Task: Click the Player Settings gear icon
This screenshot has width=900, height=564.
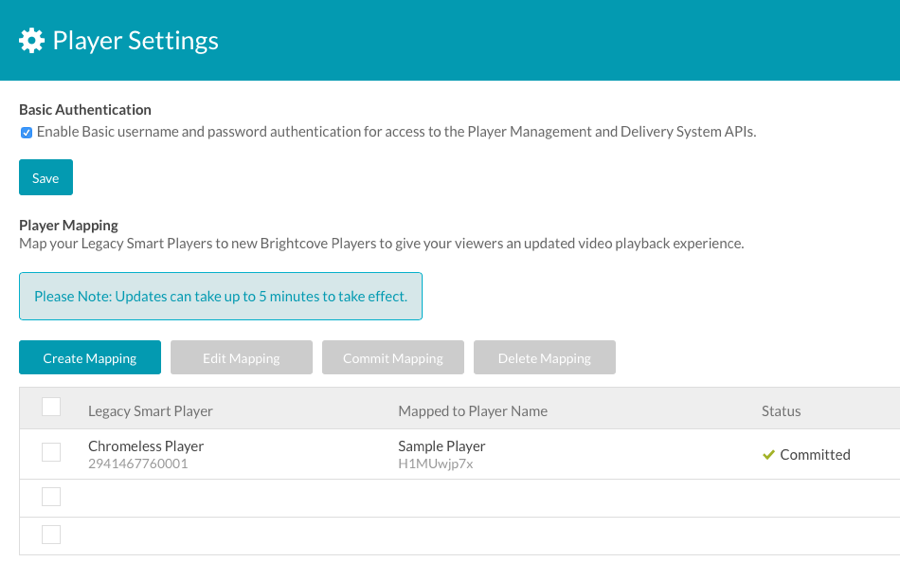Action: [x=32, y=41]
